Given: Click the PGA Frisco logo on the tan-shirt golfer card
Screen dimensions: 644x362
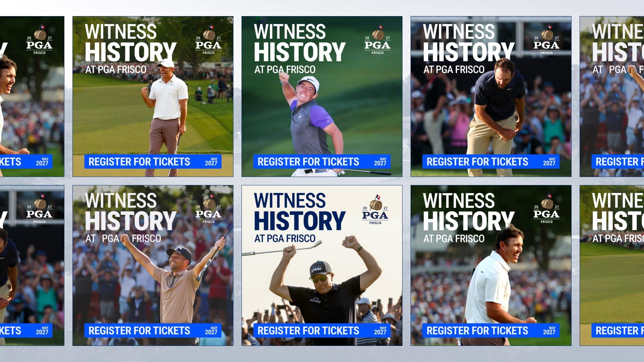Looking at the screenshot, I should pos(208,208).
